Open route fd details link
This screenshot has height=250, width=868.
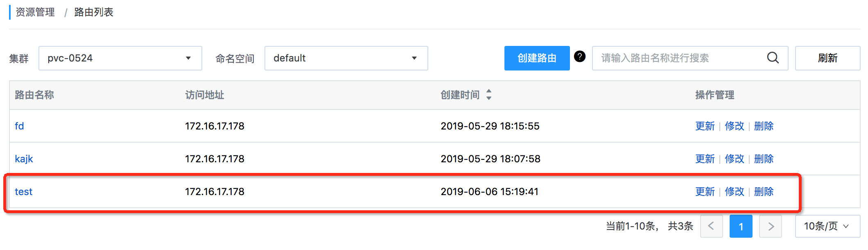point(19,126)
